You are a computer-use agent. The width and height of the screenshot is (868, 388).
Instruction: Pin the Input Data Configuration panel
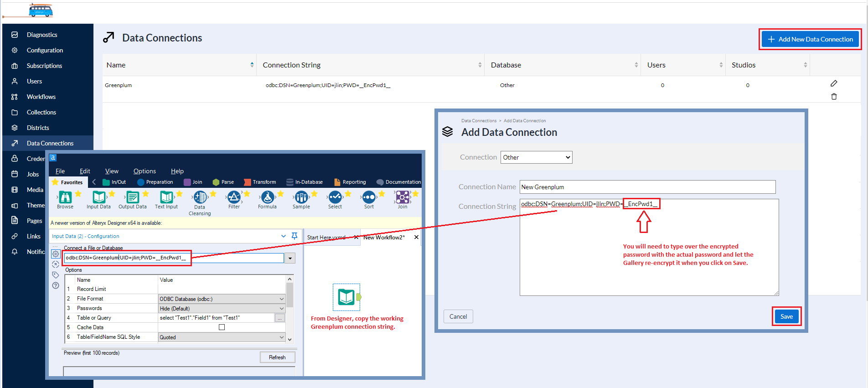pyautogui.click(x=294, y=236)
